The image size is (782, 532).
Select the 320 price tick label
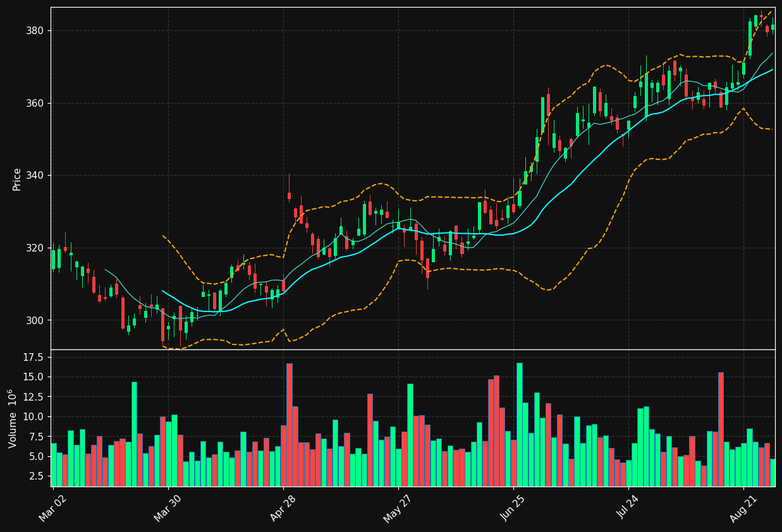[x=35, y=248]
